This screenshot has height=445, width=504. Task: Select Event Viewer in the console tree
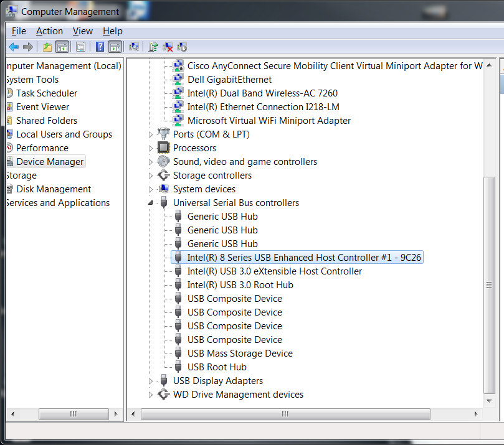[x=43, y=107]
